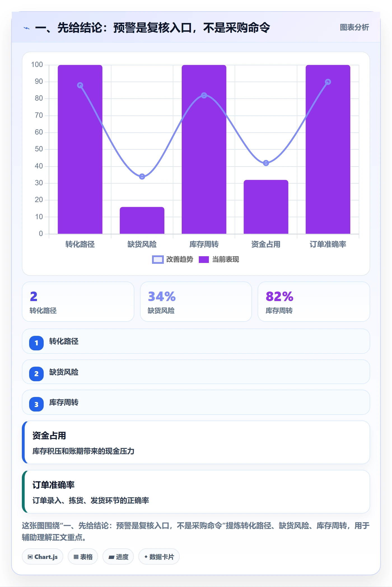Open the 资金占用 description card
392x587 pixels.
point(196,442)
